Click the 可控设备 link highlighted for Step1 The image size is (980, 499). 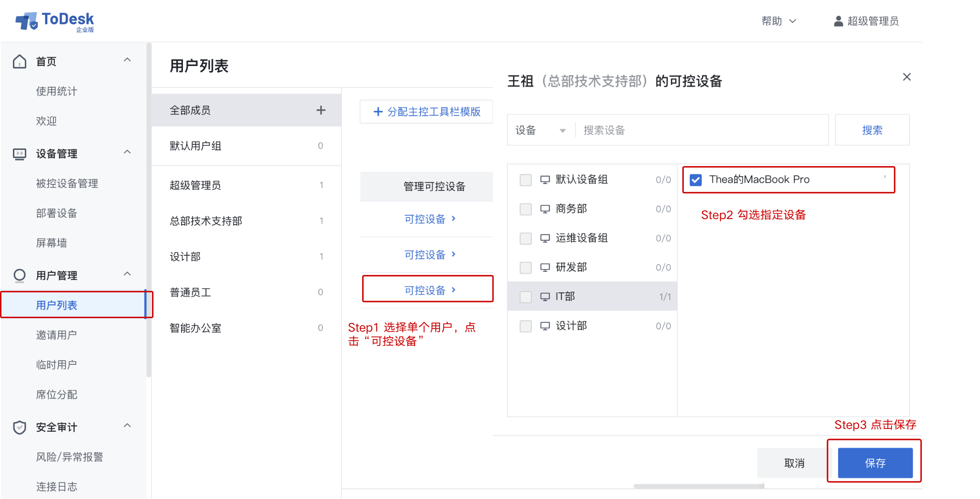tap(430, 291)
